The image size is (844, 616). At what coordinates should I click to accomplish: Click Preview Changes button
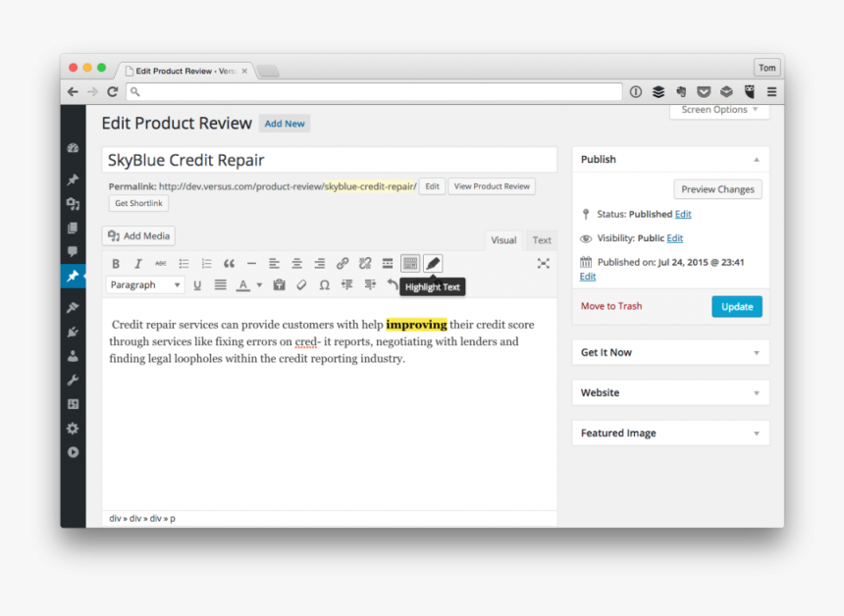[x=717, y=189]
